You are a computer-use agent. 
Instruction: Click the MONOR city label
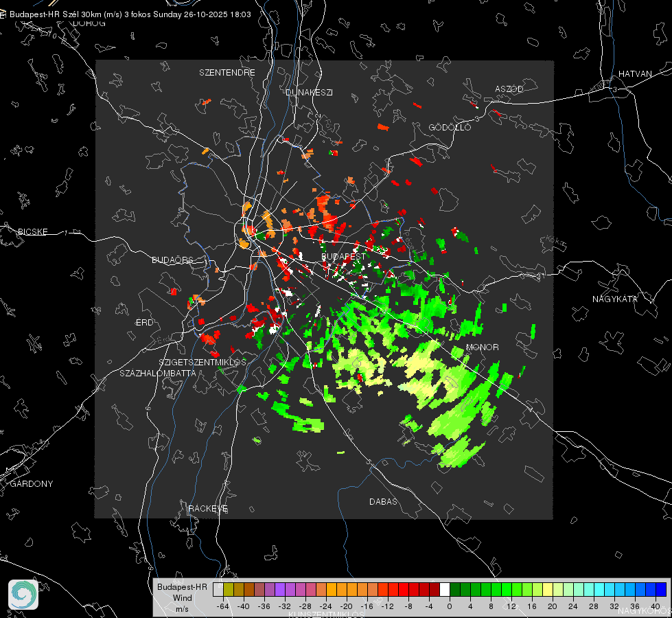click(x=482, y=347)
